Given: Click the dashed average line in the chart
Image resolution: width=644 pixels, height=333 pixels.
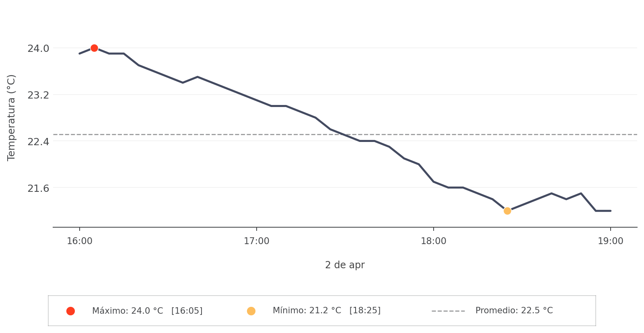Looking at the screenshot, I should (x=523, y=134).
